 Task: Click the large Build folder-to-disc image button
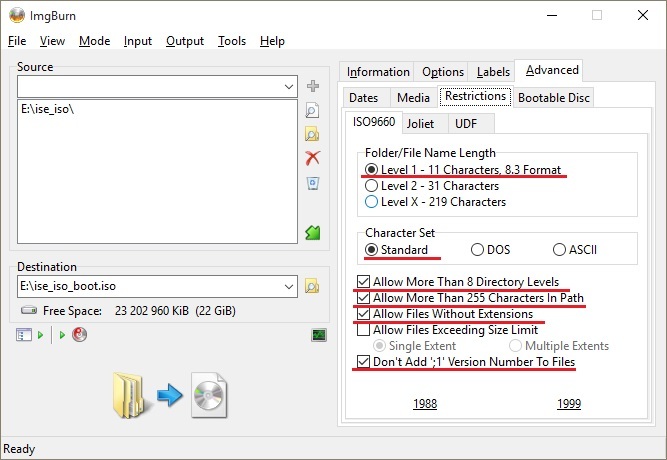tap(170, 395)
